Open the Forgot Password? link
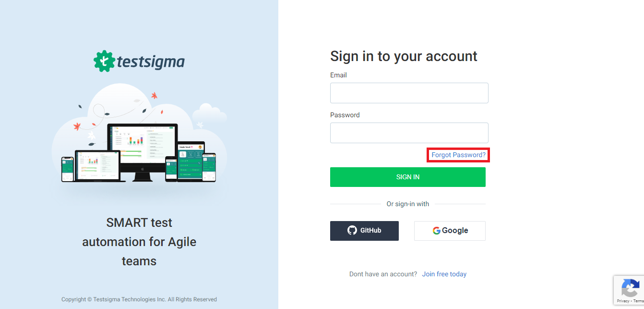Image resolution: width=644 pixels, height=309 pixels. [x=458, y=155]
